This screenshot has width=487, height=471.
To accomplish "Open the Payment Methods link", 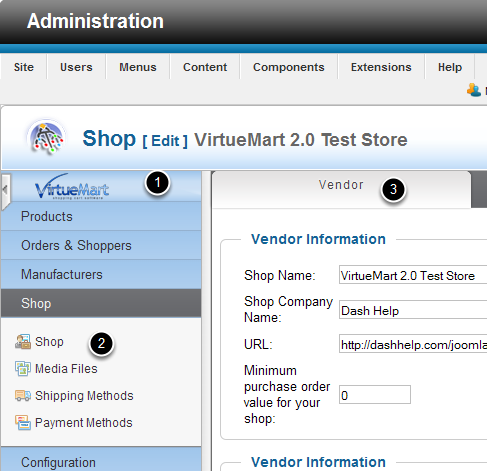I will tap(84, 423).
